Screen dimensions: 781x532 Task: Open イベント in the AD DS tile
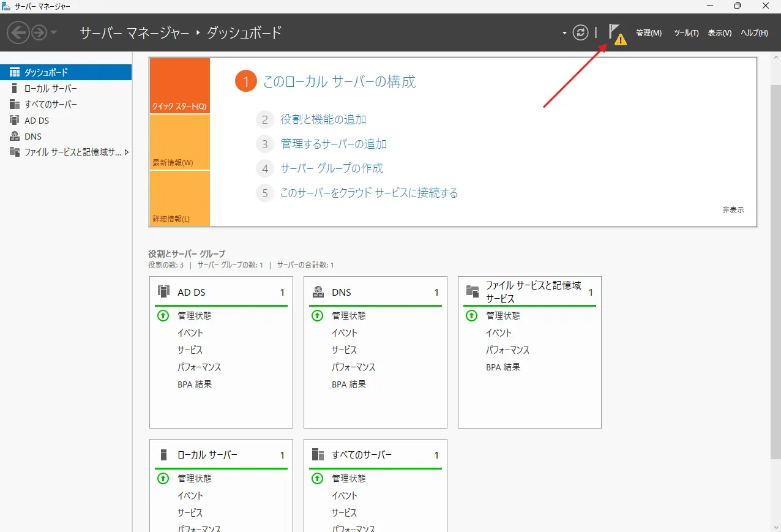190,333
